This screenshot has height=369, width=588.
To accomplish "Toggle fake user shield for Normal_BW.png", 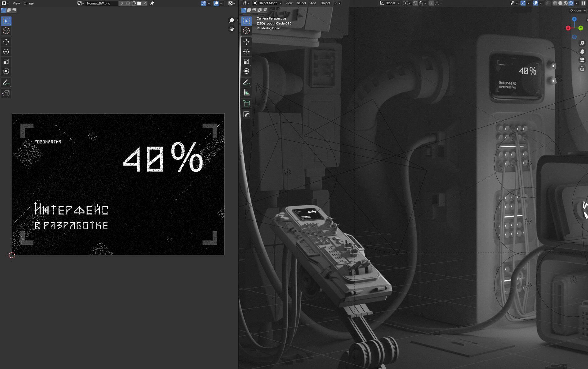I will [128, 3].
